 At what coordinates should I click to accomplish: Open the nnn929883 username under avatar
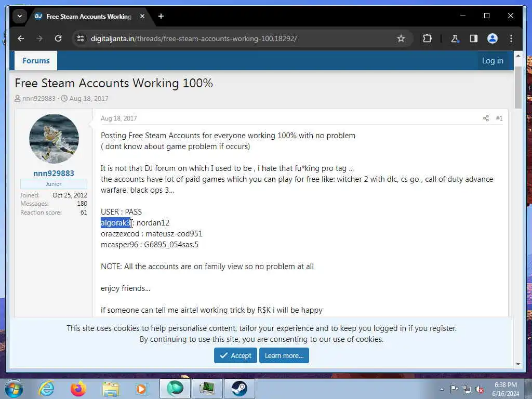coord(54,174)
